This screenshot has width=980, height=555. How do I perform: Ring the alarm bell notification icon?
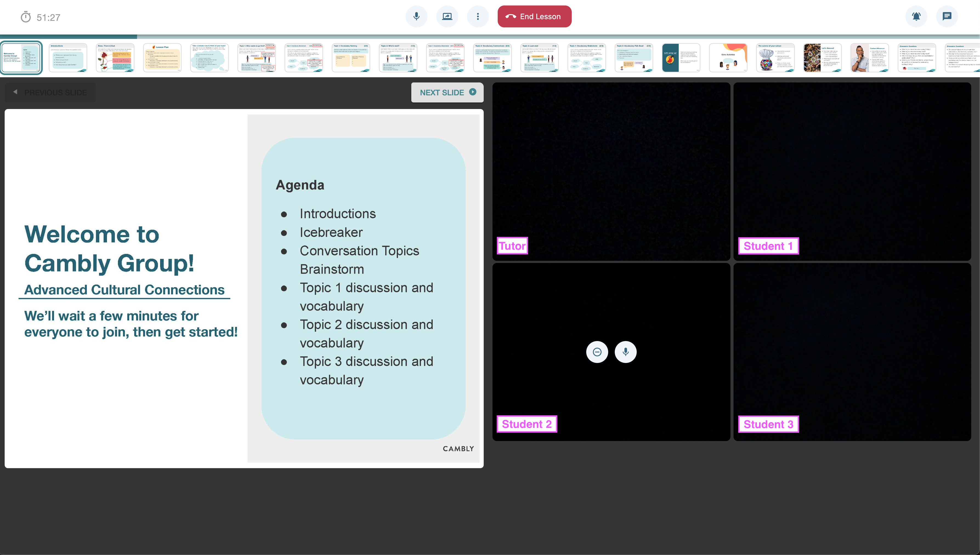[x=916, y=16]
